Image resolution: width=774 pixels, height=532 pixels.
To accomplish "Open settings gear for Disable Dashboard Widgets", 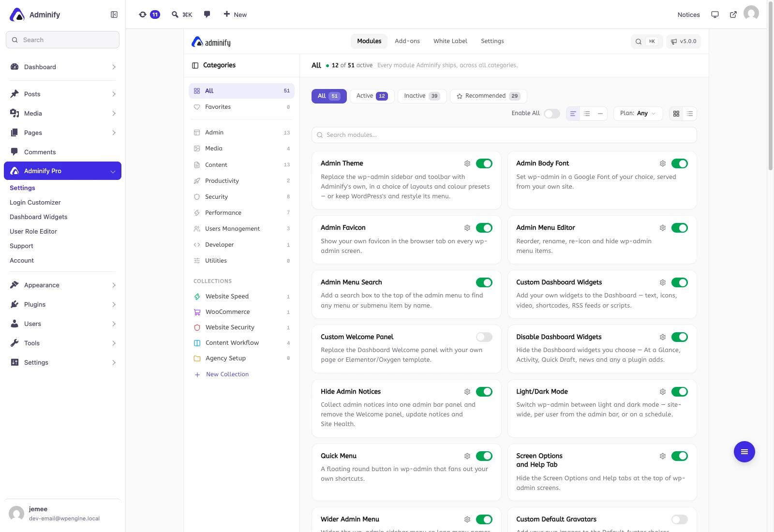I will coord(663,337).
